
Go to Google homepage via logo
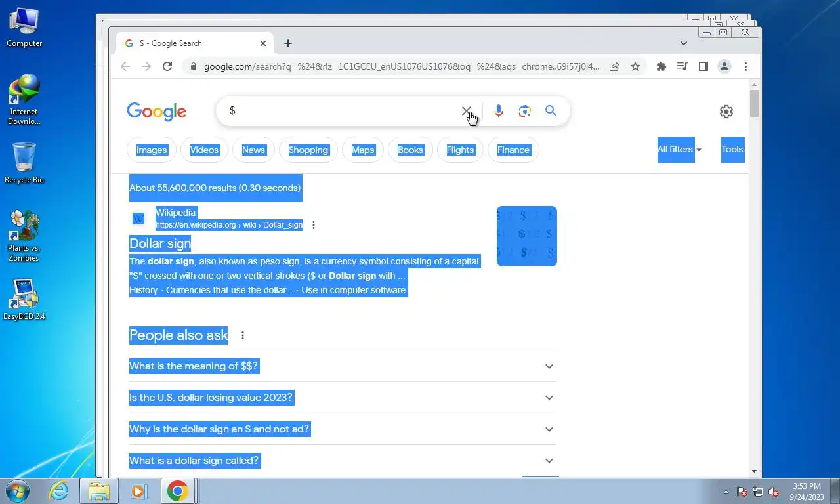tap(157, 112)
